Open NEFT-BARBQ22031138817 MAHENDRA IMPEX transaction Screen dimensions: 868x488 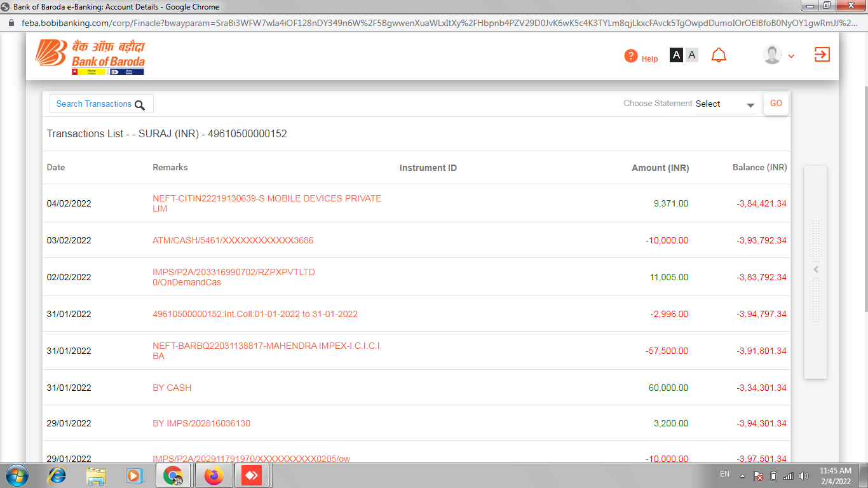[x=267, y=351]
